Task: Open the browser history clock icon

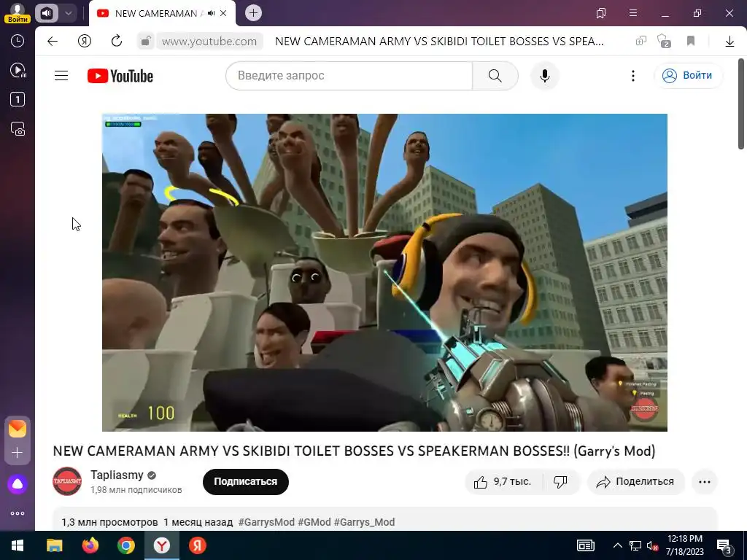Action: pyautogui.click(x=18, y=41)
